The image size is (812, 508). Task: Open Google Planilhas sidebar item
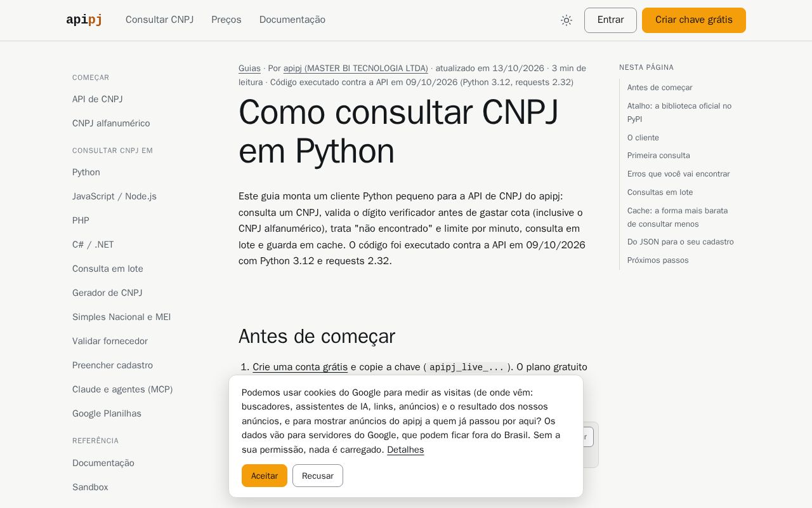[x=107, y=413]
